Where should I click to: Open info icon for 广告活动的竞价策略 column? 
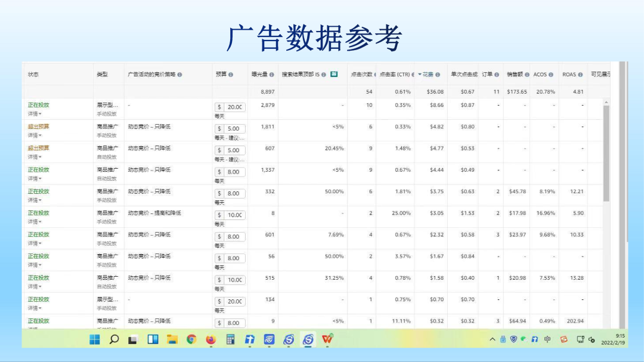pos(181,74)
